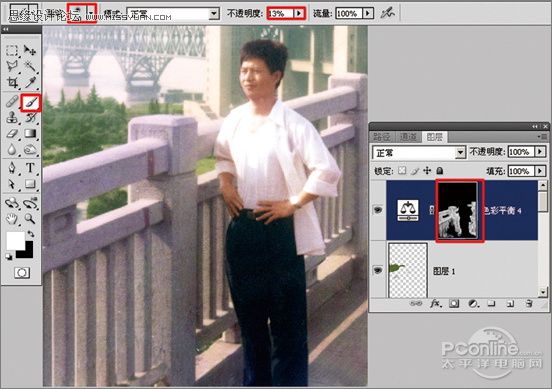Viewport: 552px width, 389px height.
Task: Select the Path Selection arrow tool
Action: click(12, 184)
